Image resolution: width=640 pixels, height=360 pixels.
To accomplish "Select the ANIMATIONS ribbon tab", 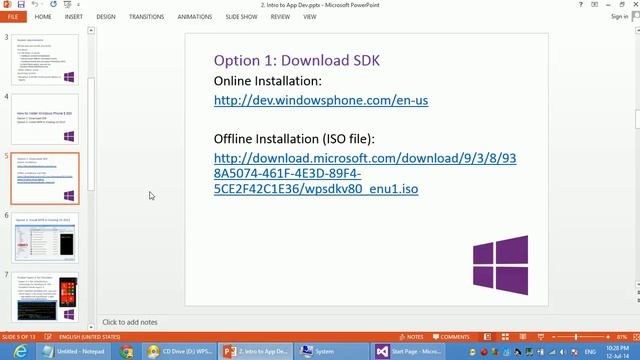I will point(195,17).
